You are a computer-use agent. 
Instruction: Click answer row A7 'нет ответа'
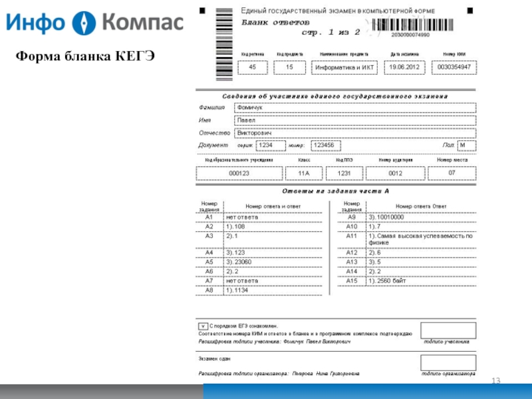tap(259, 281)
